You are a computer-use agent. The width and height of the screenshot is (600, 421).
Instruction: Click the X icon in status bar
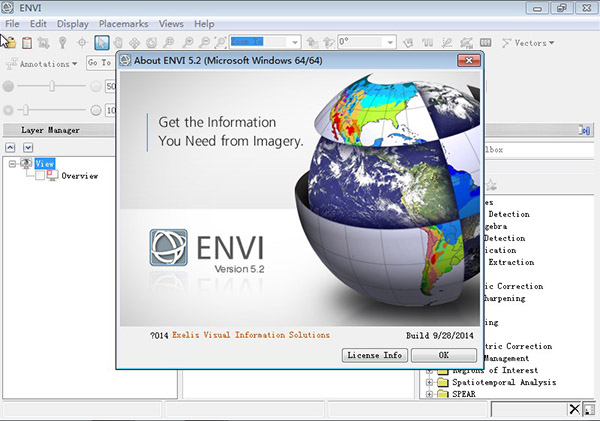[574, 409]
